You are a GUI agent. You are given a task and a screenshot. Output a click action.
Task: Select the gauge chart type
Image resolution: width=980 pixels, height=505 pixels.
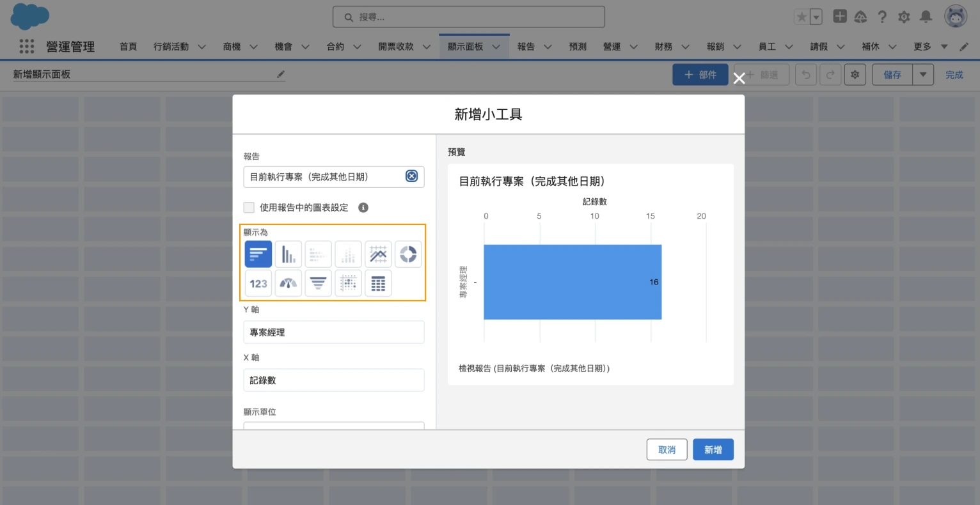click(288, 284)
